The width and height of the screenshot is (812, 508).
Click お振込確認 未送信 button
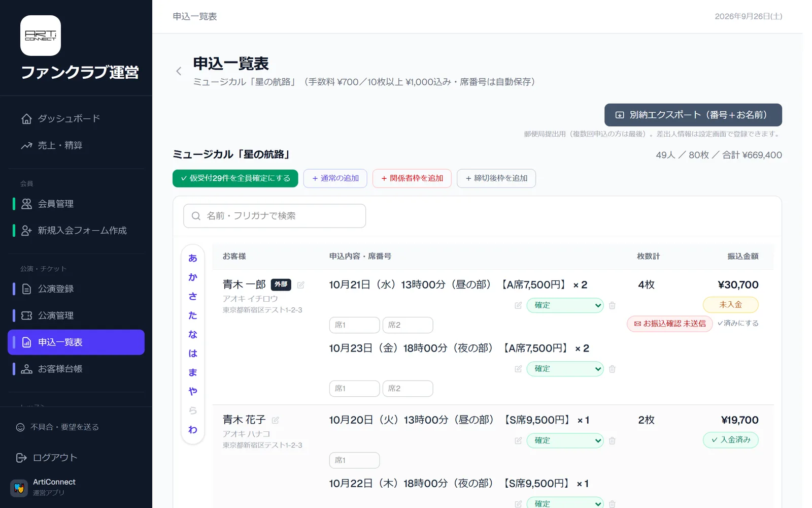pyautogui.click(x=669, y=324)
